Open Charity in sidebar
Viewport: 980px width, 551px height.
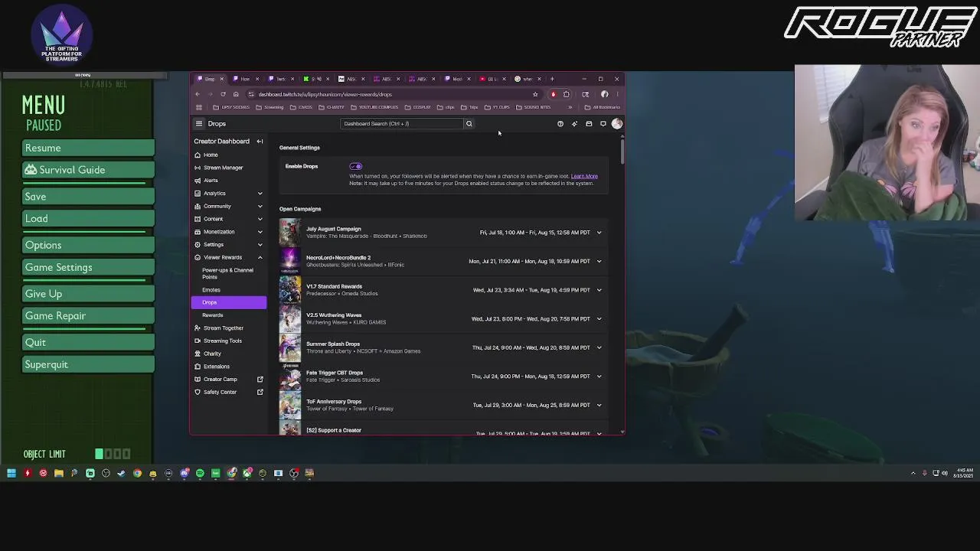click(x=228, y=354)
